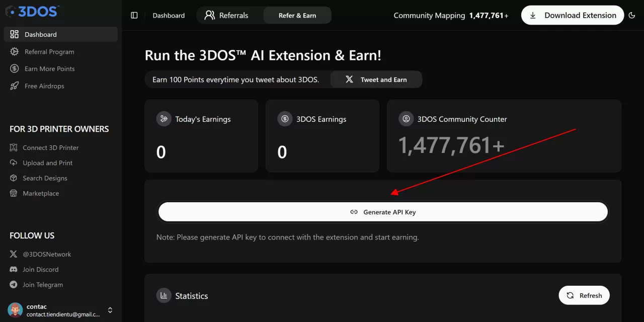Click the Connect 3D Printer icon

[14, 147]
